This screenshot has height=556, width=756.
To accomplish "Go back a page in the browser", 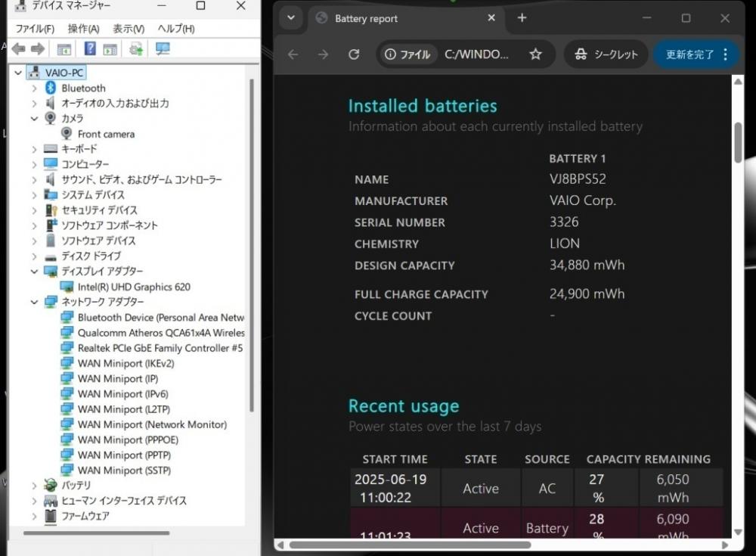I will [293, 54].
